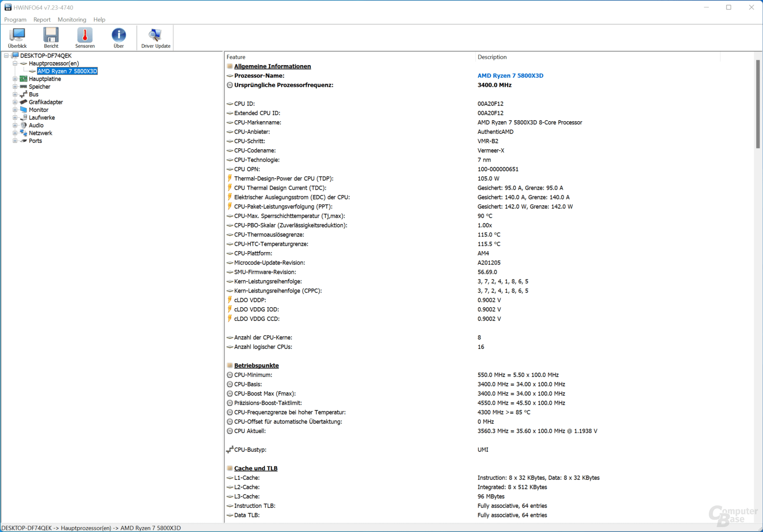
Task: Collapse the Hauptprozessor(en) node
Action: click(x=15, y=64)
